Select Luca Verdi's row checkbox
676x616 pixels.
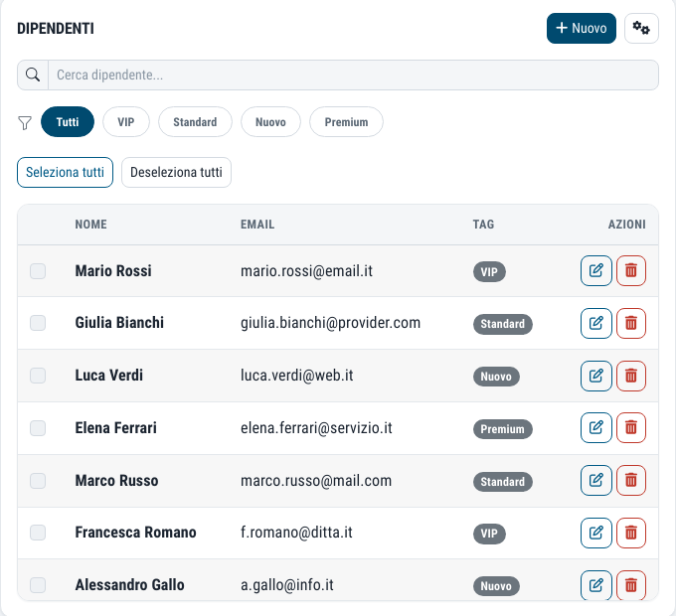coord(38,376)
